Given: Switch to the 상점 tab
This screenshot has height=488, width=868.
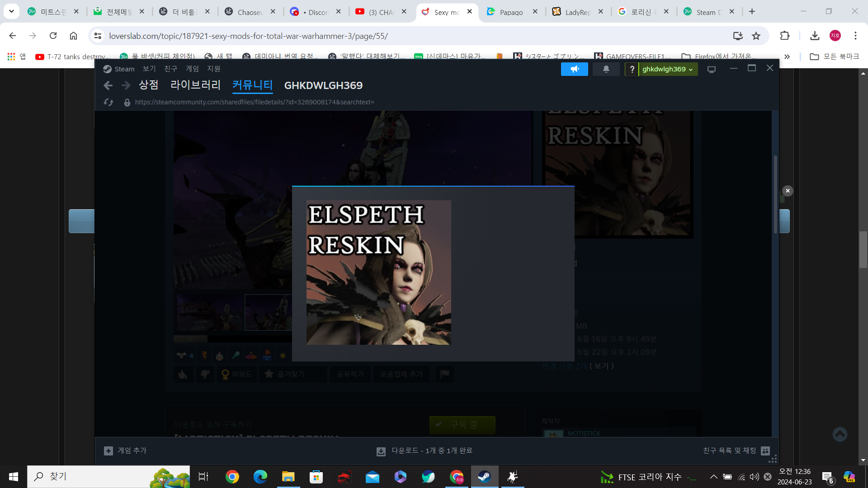Looking at the screenshot, I should point(148,85).
